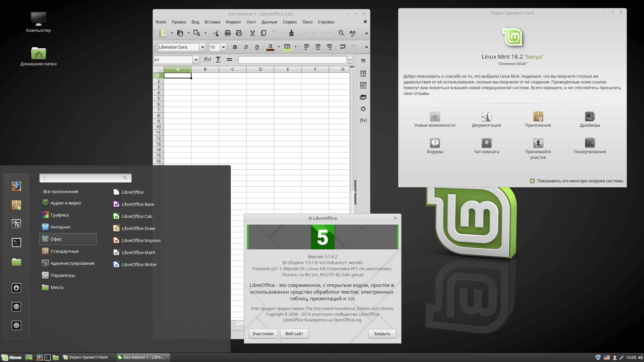Screen dimensions: 644x362
Task: Click the Print icon in Calc toolbar
Action: tap(228, 33)
